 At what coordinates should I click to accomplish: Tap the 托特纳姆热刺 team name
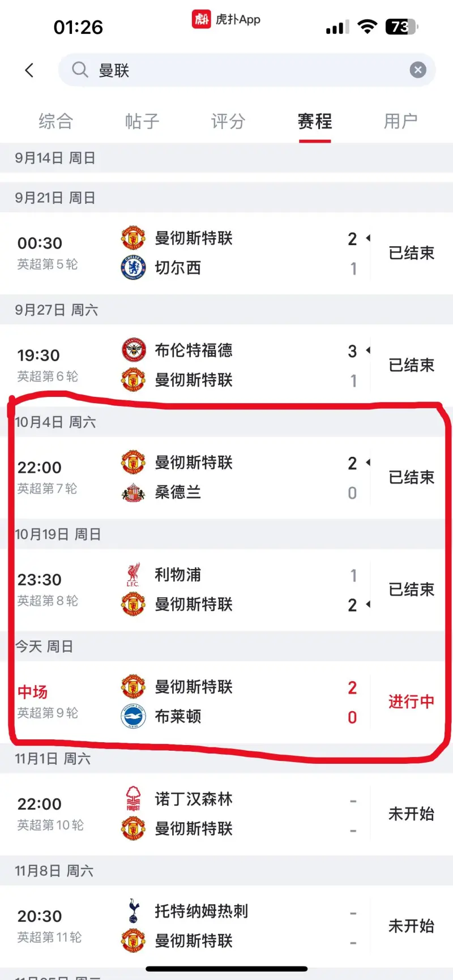(x=202, y=911)
